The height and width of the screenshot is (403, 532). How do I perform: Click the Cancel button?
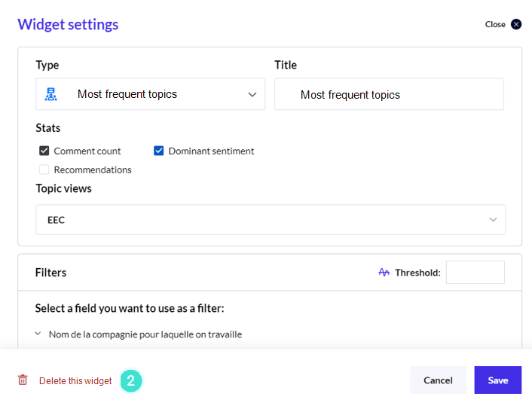(x=438, y=380)
